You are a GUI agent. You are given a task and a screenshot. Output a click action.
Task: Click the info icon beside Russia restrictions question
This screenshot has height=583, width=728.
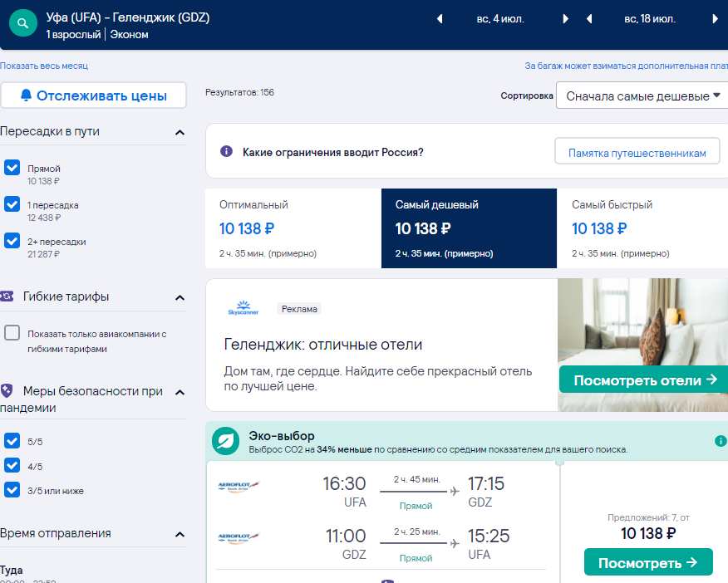tap(226, 151)
